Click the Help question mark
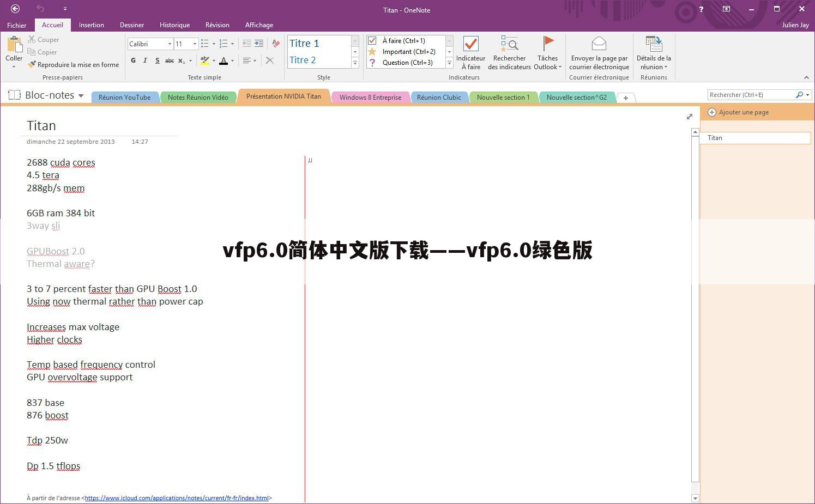 click(701, 9)
